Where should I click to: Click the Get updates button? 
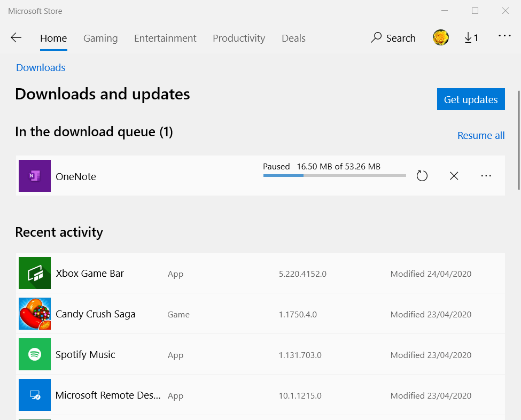click(x=471, y=99)
